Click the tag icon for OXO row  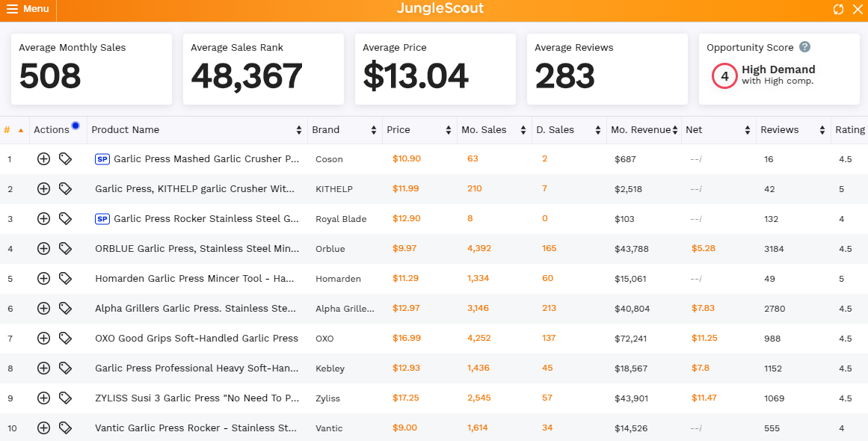(x=65, y=339)
